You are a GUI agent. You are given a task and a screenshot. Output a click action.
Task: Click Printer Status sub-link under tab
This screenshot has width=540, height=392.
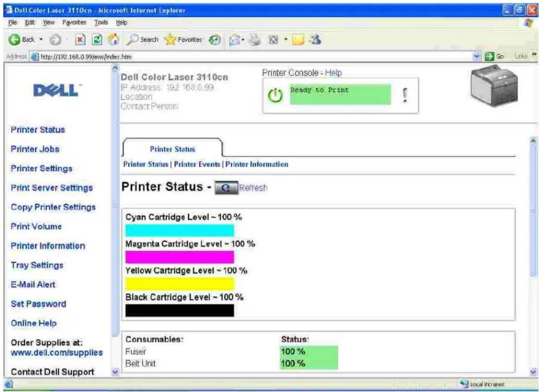click(x=147, y=164)
